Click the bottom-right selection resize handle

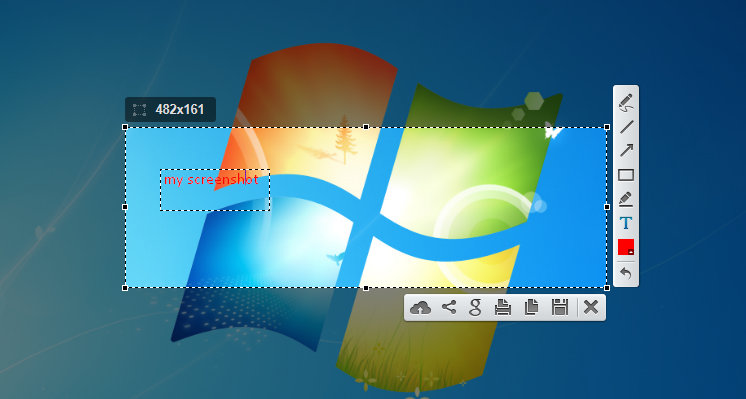tap(607, 288)
